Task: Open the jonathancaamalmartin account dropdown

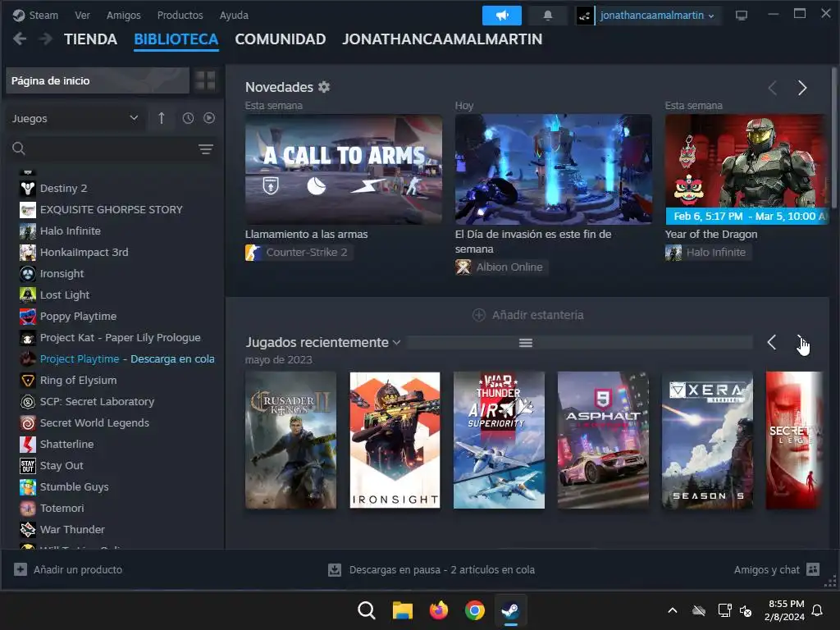Action: (x=657, y=16)
